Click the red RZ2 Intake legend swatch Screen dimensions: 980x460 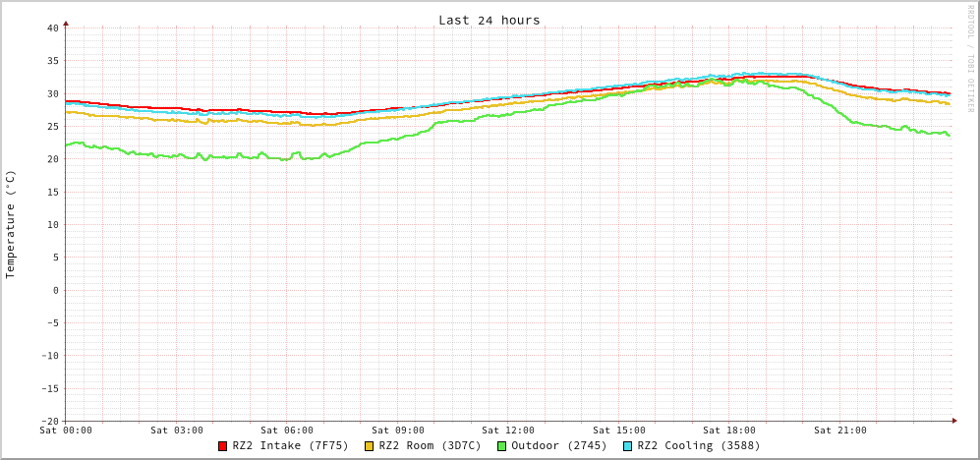pyautogui.click(x=222, y=446)
